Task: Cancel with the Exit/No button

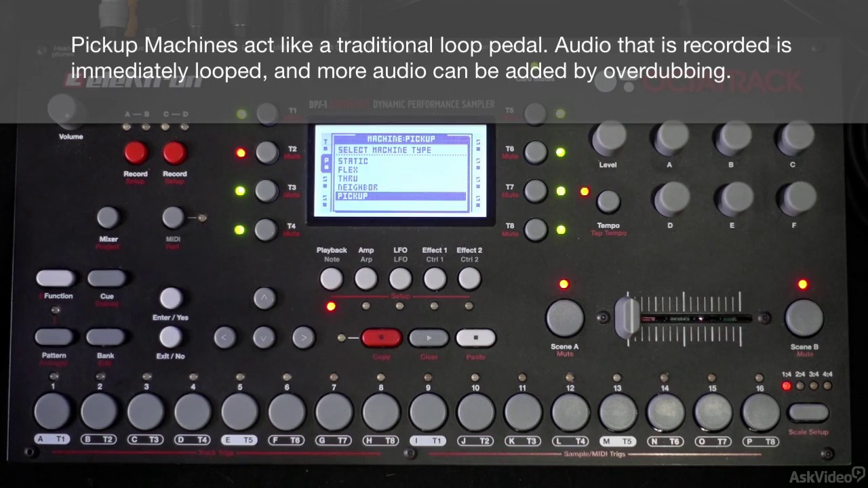Action: [x=171, y=337]
